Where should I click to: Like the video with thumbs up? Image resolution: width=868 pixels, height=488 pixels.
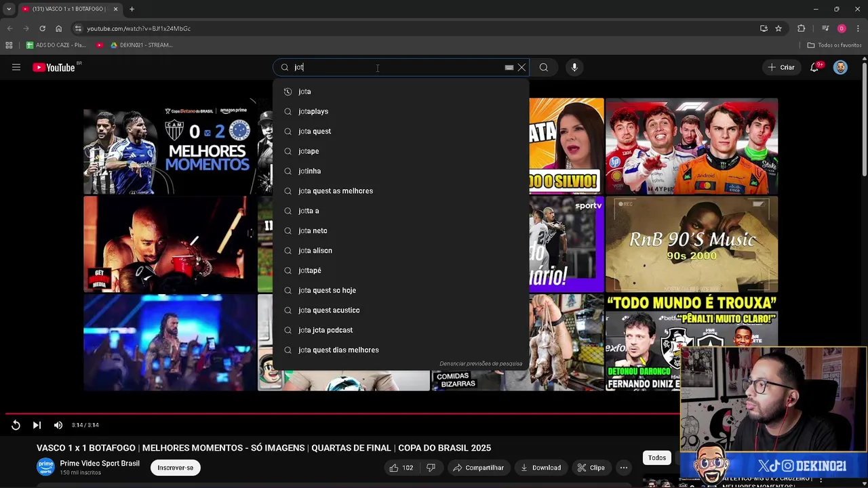click(401, 468)
